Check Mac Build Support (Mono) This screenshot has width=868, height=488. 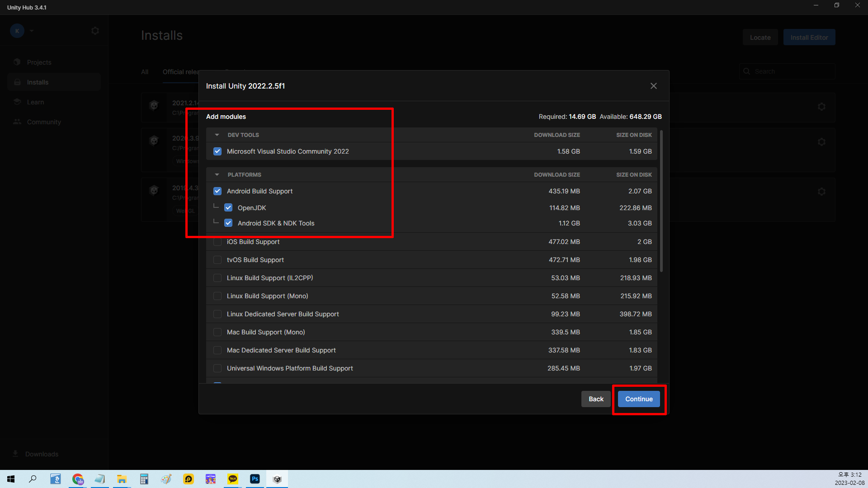tap(217, 332)
